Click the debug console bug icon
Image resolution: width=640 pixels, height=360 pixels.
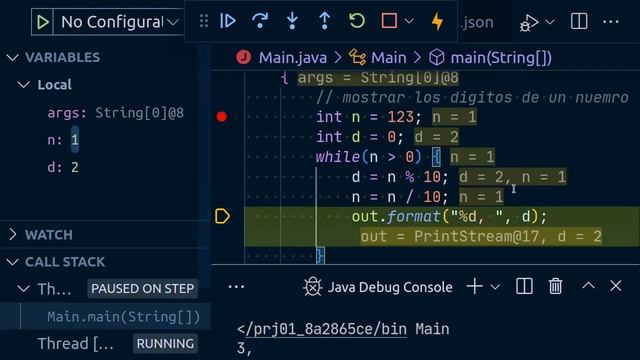pyautogui.click(x=313, y=287)
